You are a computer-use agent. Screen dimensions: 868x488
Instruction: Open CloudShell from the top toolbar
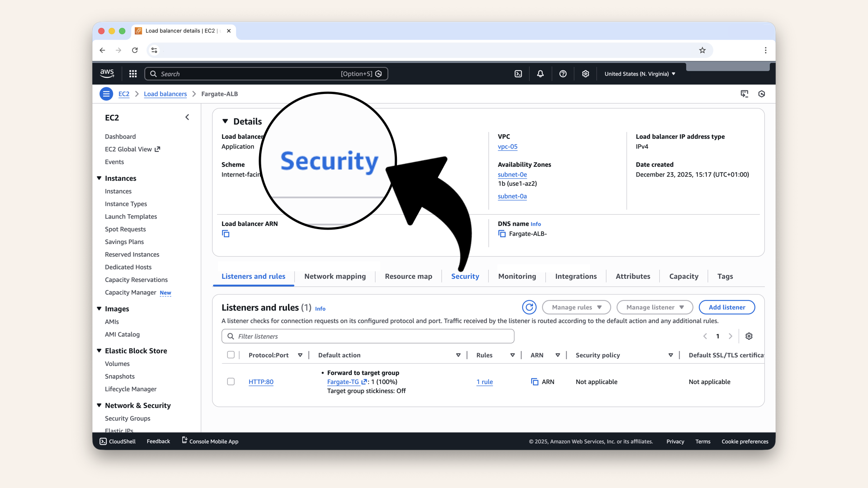pos(519,73)
